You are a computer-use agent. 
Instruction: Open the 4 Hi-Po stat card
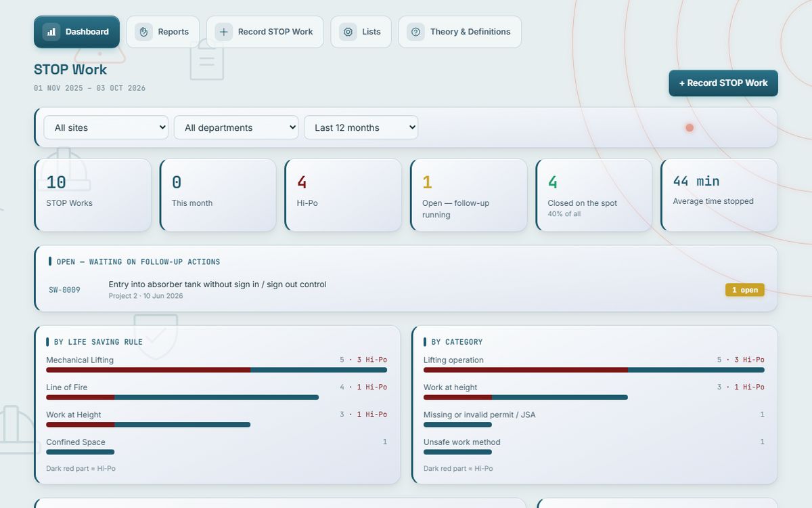343,195
